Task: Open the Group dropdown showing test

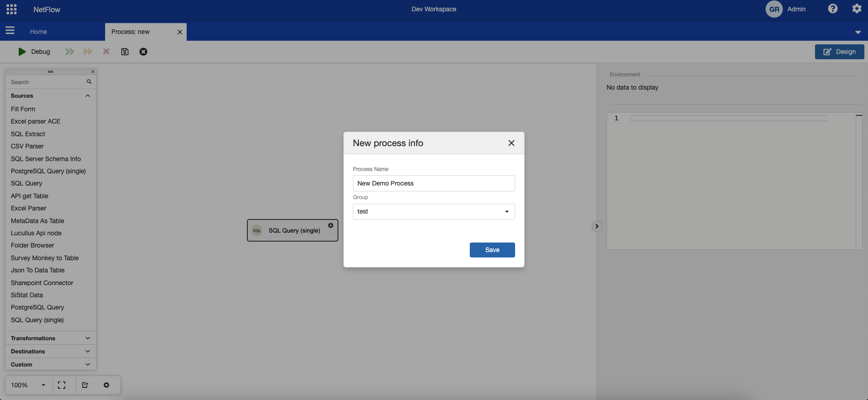Action: 434,212
